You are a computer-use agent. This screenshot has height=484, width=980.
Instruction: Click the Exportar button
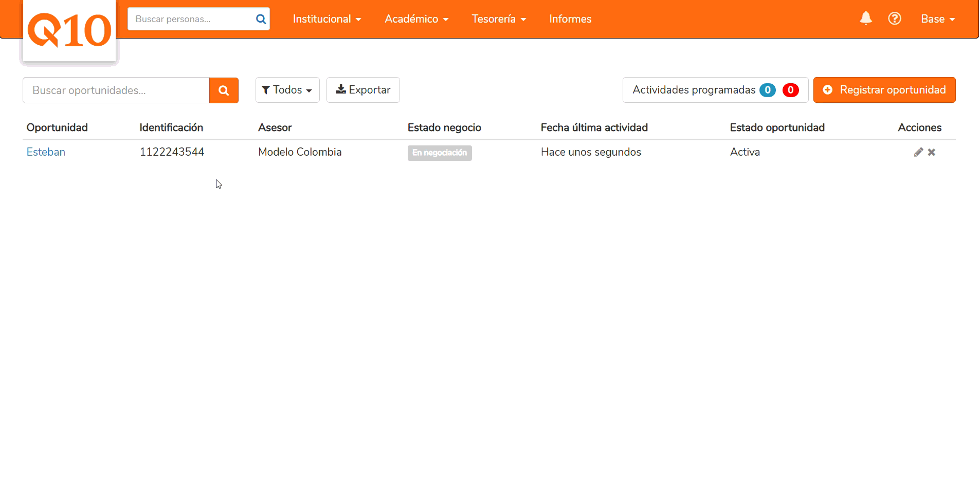click(363, 90)
